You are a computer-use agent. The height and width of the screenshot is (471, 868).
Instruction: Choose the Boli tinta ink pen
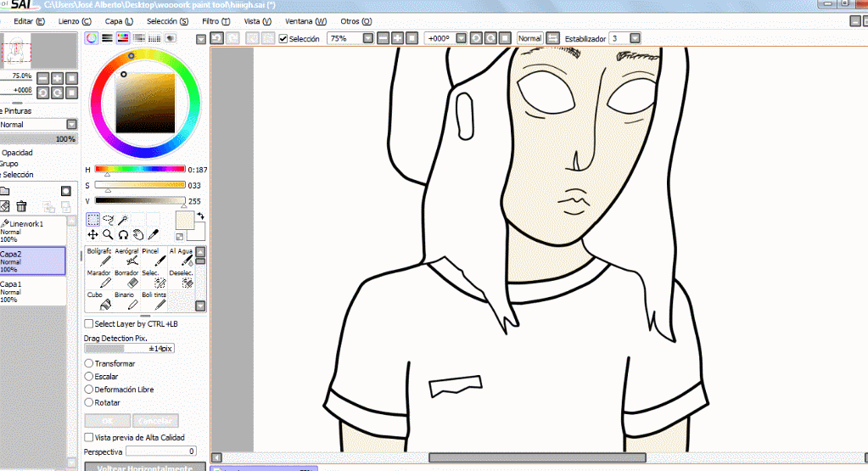(x=154, y=300)
